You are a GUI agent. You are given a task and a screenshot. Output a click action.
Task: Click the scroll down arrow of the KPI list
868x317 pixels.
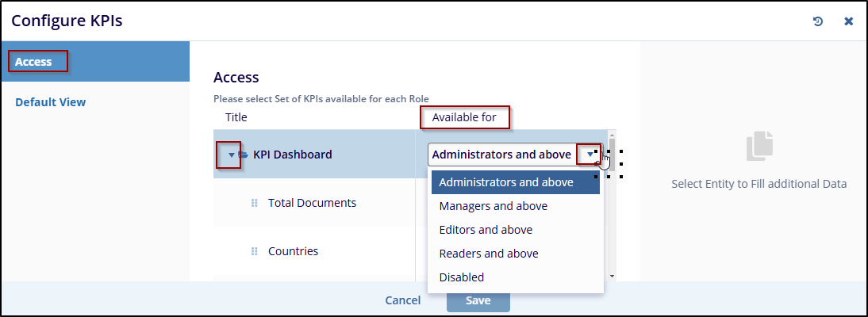(x=611, y=275)
